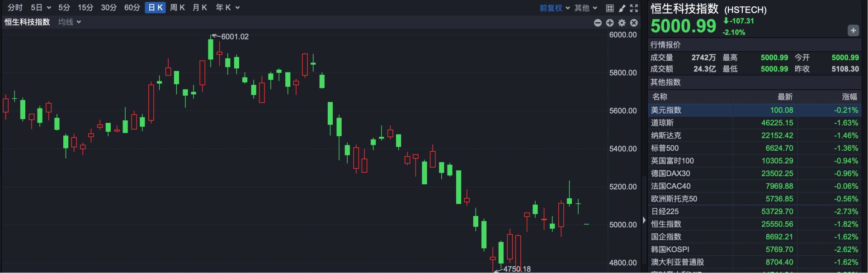Select the 60分 timeframe tab
Screen dimensions: 868x273
pyautogui.click(x=132, y=7)
